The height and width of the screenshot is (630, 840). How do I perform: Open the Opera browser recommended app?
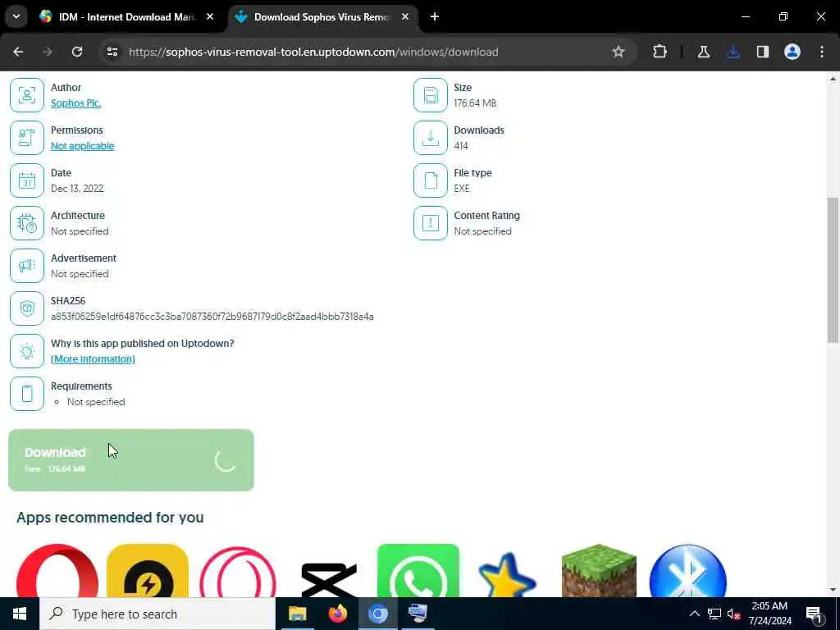57,571
